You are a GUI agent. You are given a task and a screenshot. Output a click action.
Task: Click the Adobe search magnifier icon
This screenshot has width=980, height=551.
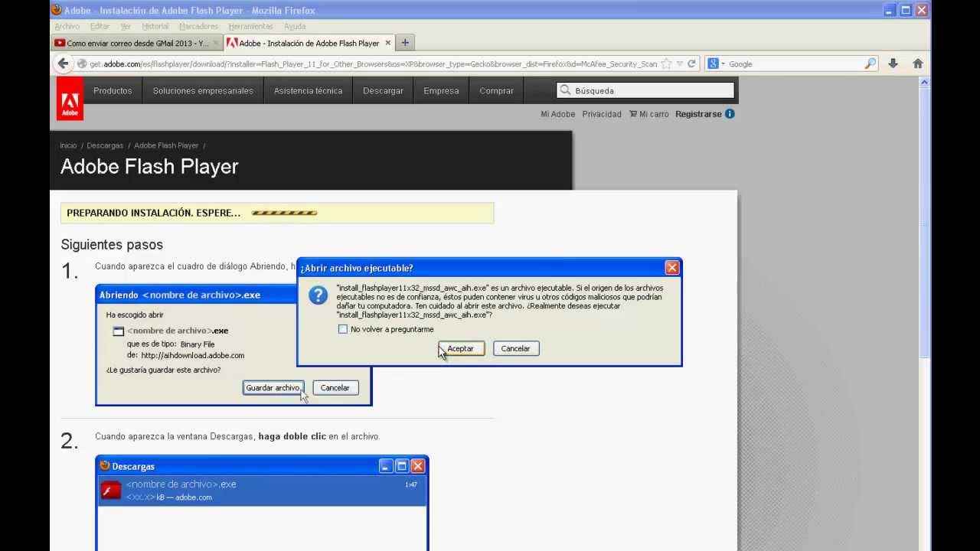tap(566, 90)
